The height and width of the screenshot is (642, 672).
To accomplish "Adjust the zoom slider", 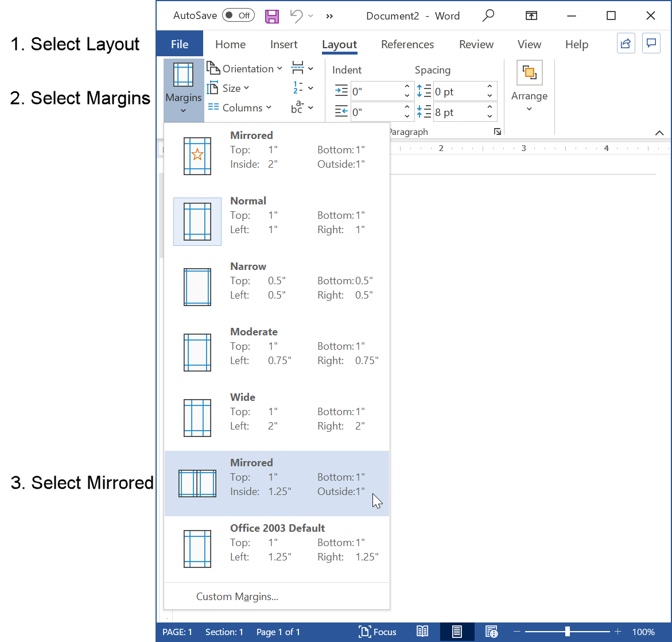I will pos(567,631).
